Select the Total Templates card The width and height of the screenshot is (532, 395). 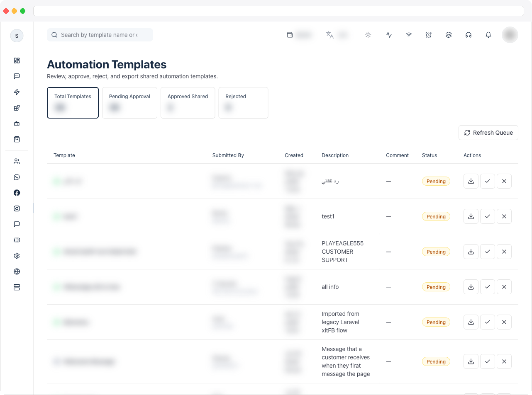coord(73,103)
